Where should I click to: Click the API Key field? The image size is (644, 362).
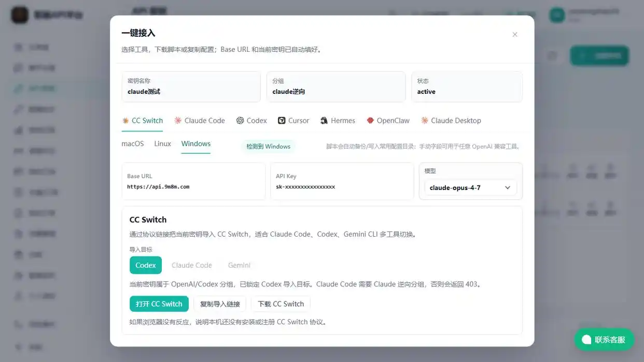pyautogui.click(x=342, y=181)
